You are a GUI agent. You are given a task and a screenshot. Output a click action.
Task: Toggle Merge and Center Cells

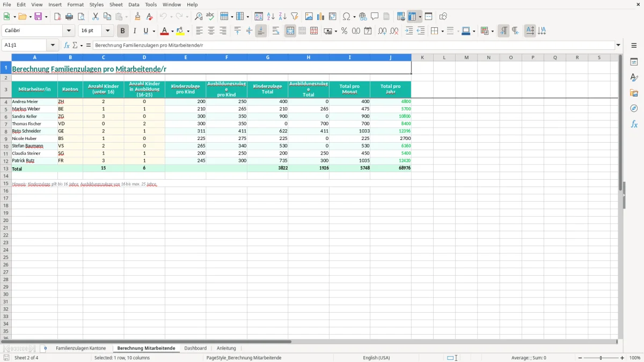[290, 31]
